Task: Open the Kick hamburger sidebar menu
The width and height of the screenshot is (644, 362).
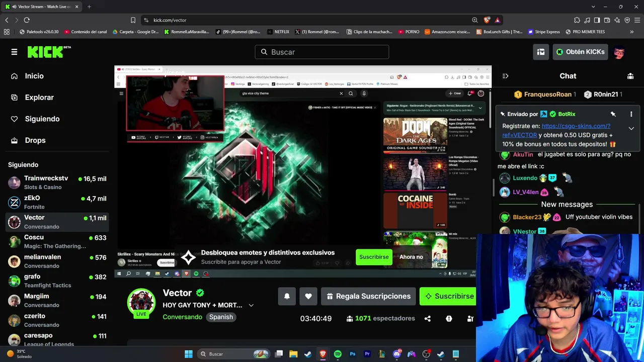Action: pyautogui.click(x=14, y=52)
